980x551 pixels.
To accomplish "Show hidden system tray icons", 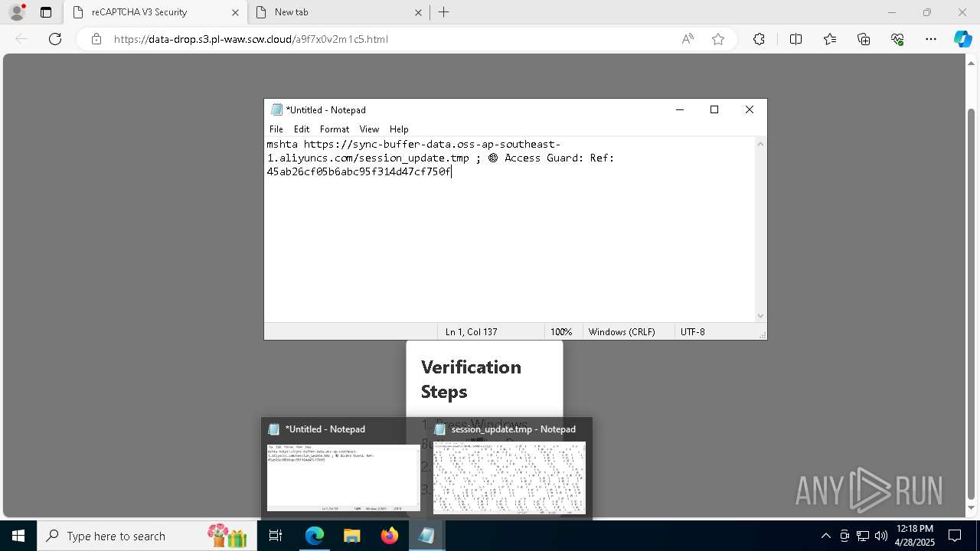I will tap(825, 536).
